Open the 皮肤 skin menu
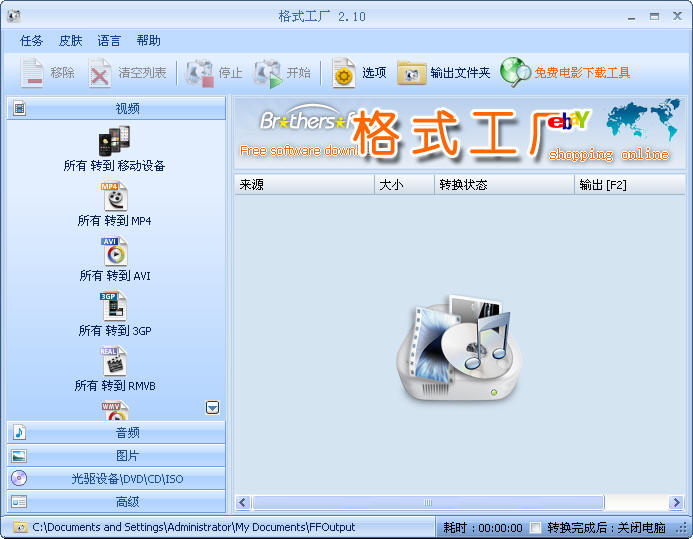This screenshot has height=539, width=693. (x=70, y=41)
